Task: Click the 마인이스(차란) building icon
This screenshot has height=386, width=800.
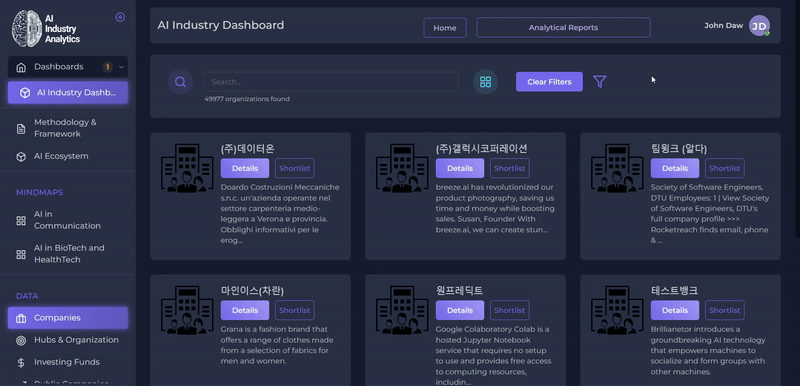Action: click(187, 310)
